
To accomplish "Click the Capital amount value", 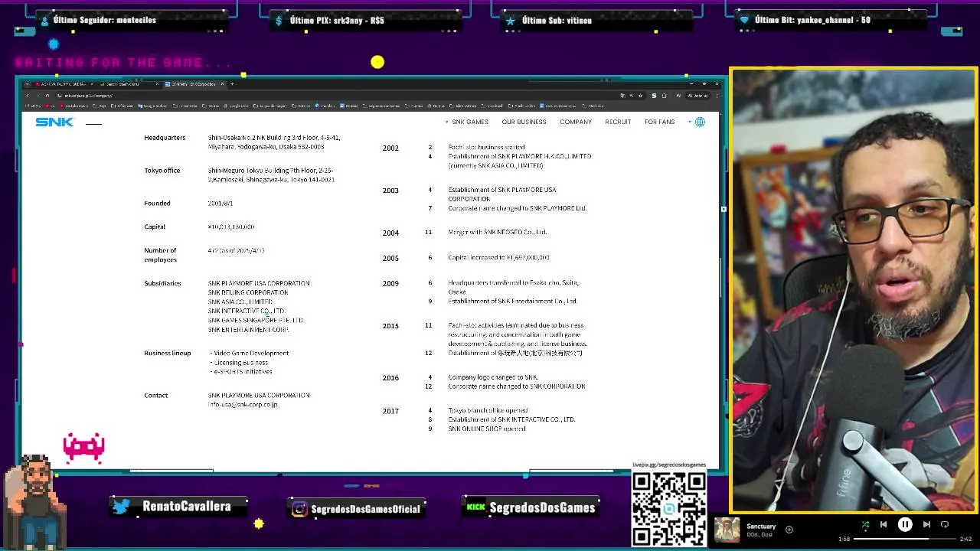I will 231,227.
